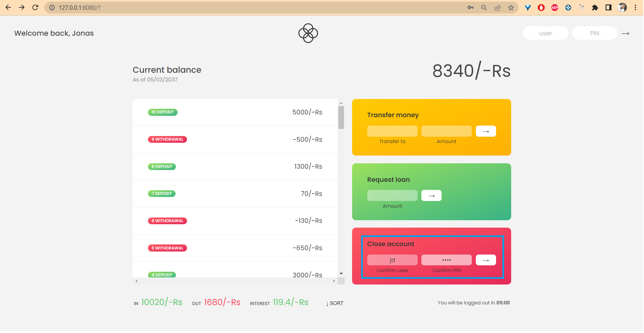
Task: Focus the Confirm user input field
Action: [x=392, y=260]
